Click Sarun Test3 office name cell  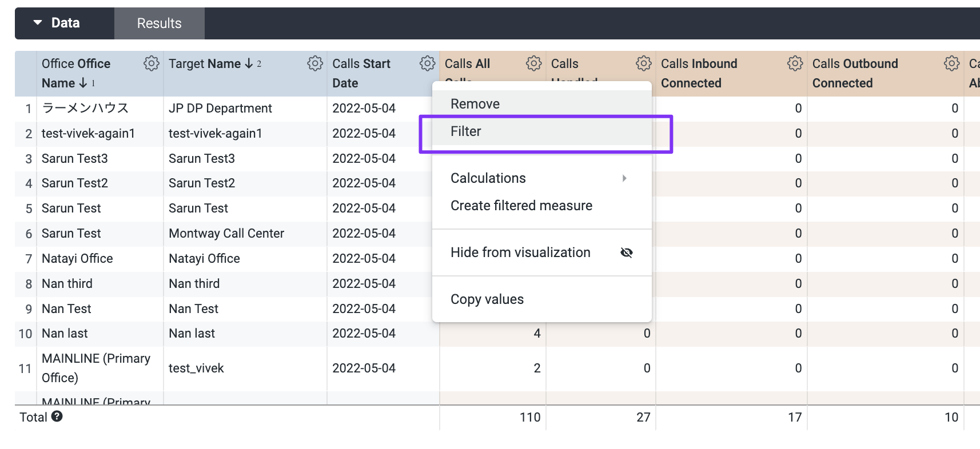coord(75,159)
